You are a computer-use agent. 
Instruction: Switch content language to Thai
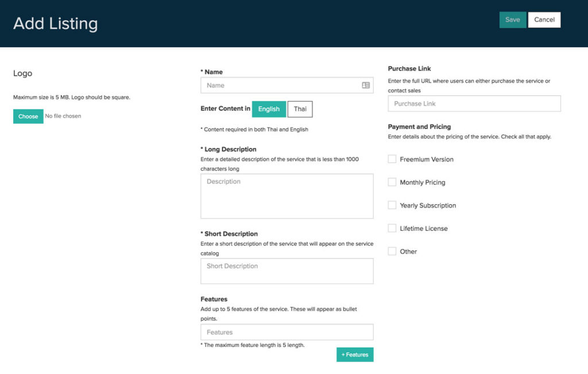coord(300,109)
